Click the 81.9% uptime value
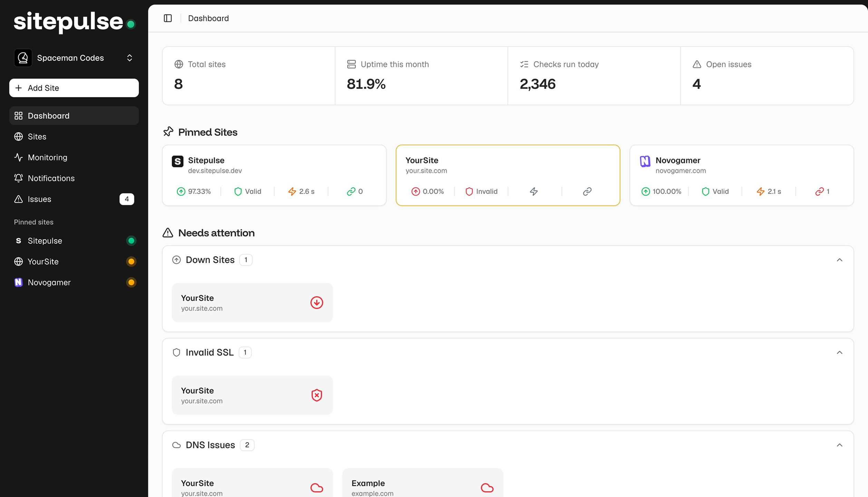 point(366,84)
